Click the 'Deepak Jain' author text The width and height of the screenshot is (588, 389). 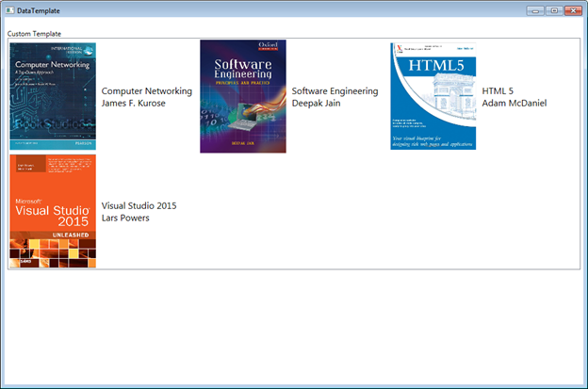[316, 103]
